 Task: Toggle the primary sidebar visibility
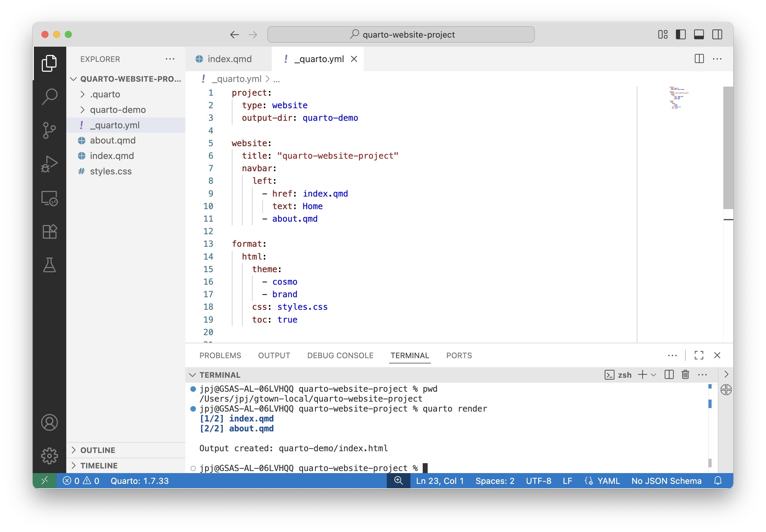pyautogui.click(x=680, y=34)
